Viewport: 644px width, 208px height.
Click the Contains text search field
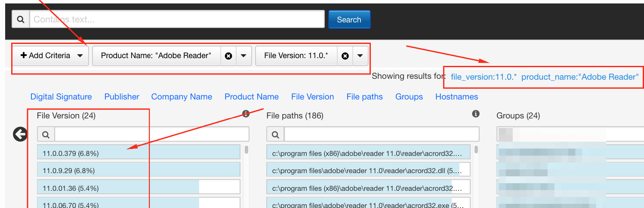point(177,19)
